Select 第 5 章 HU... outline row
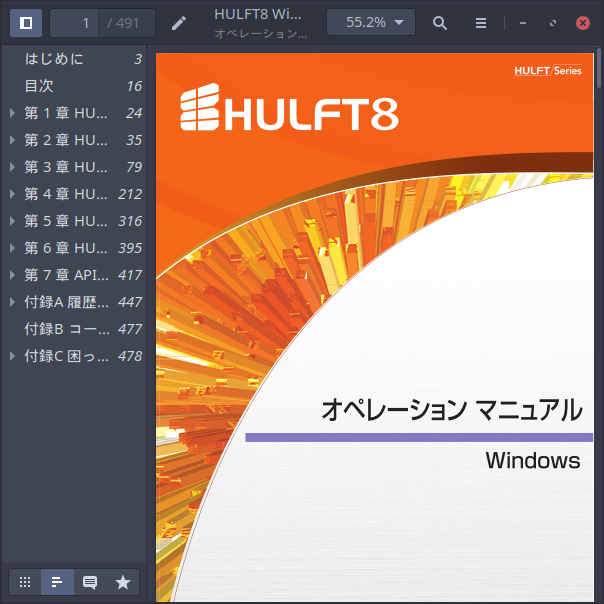 (x=74, y=221)
